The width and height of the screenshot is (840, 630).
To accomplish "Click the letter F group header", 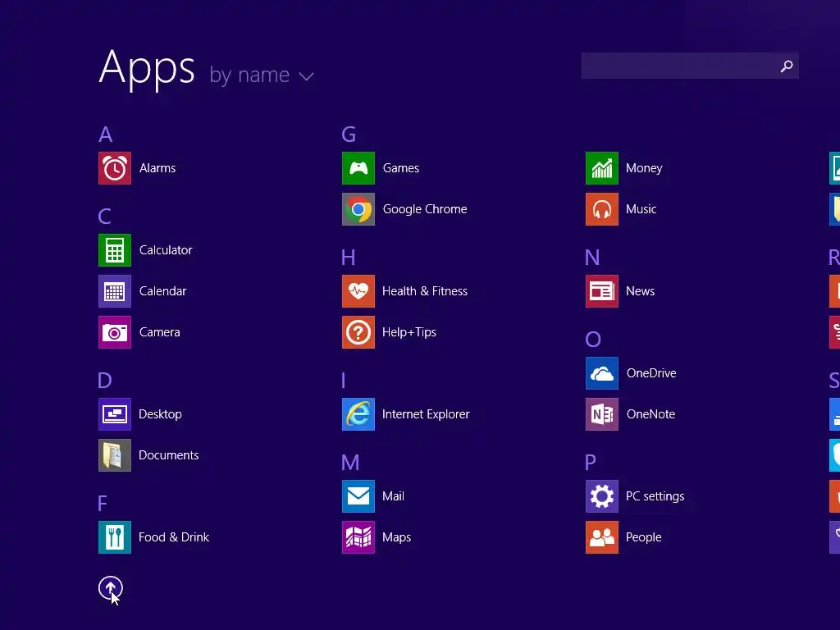I will pyautogui.click(x=103, y=504).
